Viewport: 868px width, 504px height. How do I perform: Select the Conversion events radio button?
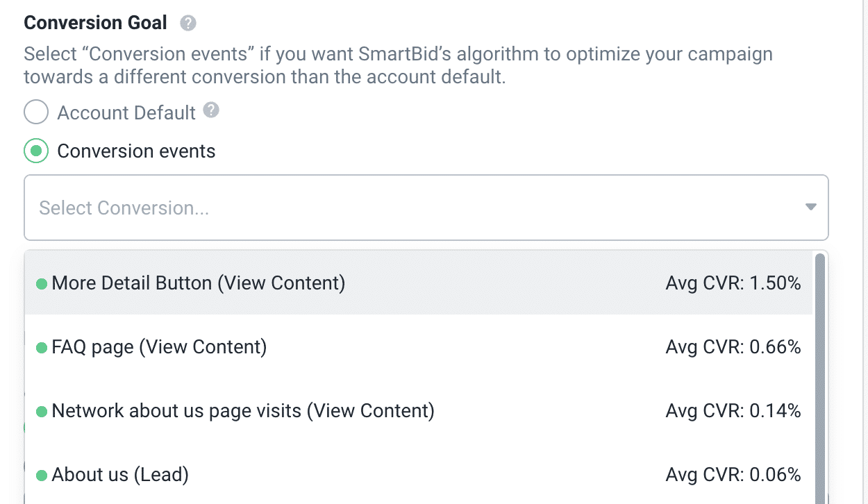point(36,151)
